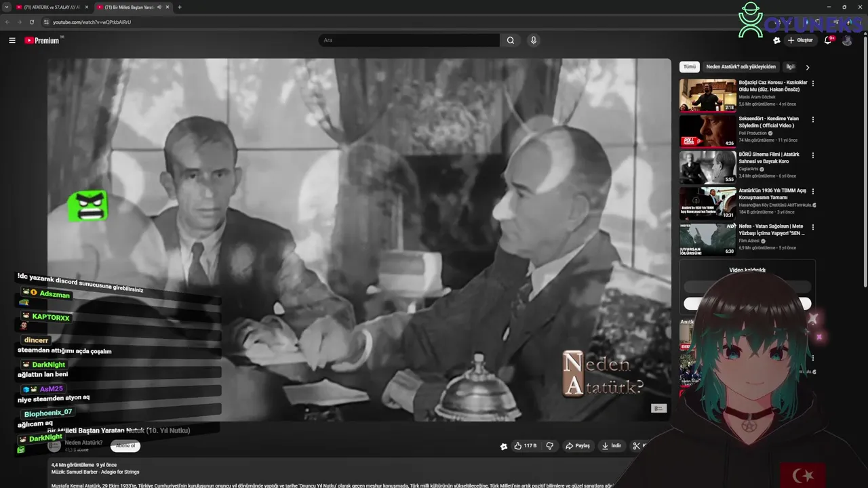
Task: Go to YouTube Premium home logo
Action: coord(43,41)
